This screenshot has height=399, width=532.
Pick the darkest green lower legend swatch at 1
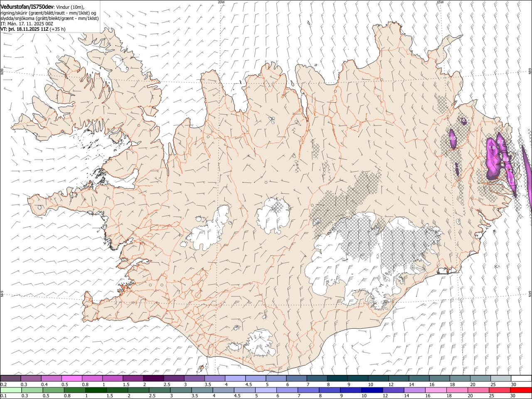(x=96, y=390)
